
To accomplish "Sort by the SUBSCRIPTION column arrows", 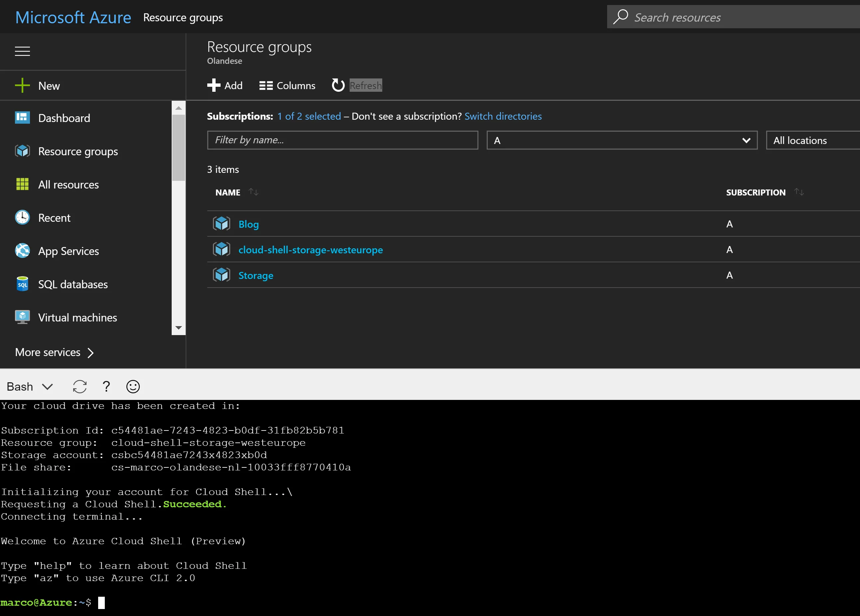I will tap(799, 192).
